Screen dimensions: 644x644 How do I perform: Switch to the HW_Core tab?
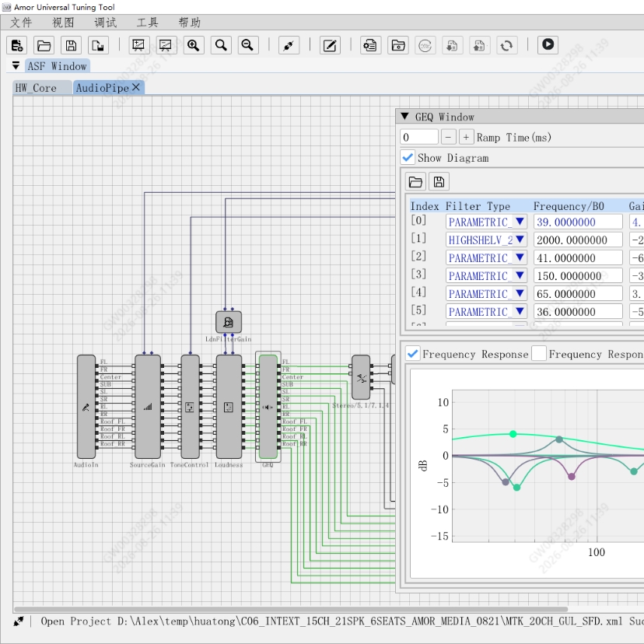point(42,88)
